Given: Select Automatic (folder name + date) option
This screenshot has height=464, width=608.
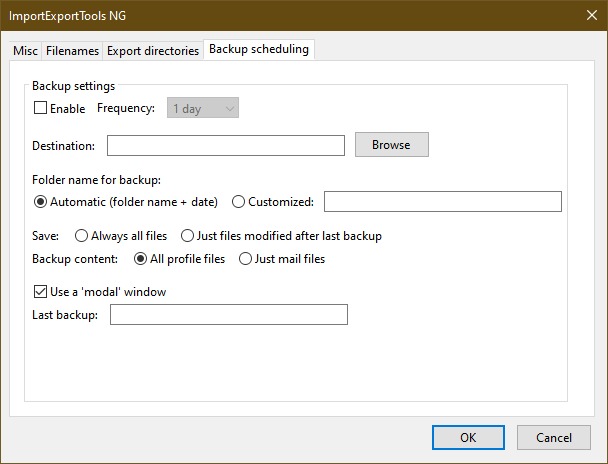Looking at the screenshot, I should [x=40, y=202].
